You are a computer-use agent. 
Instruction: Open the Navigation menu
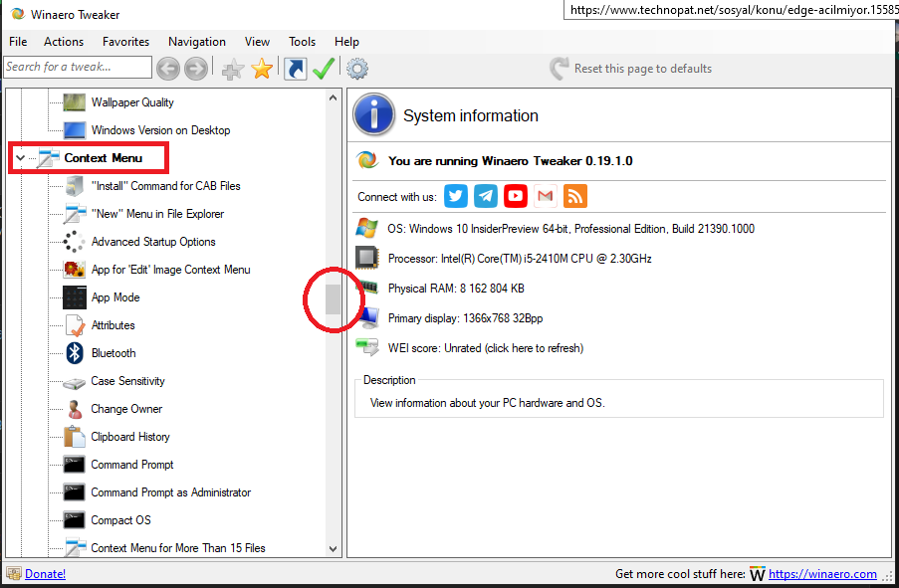(197, 42)
